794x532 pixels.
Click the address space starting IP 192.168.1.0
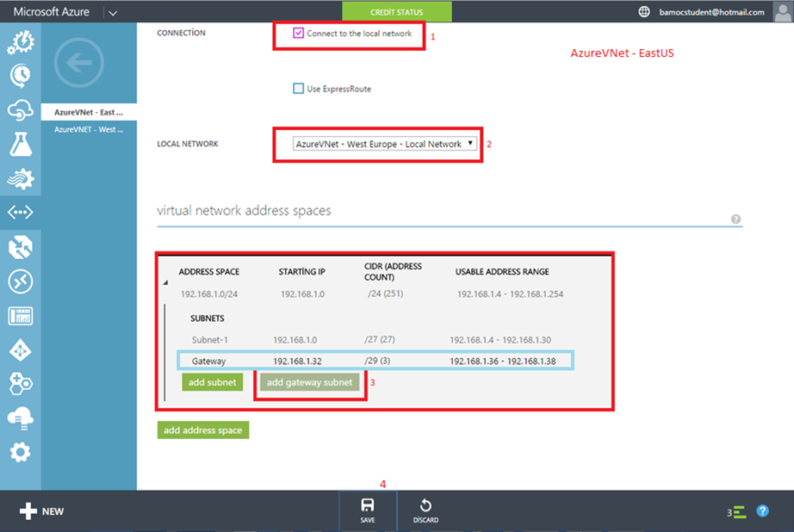pyautogui.click(x=303, y=294)
